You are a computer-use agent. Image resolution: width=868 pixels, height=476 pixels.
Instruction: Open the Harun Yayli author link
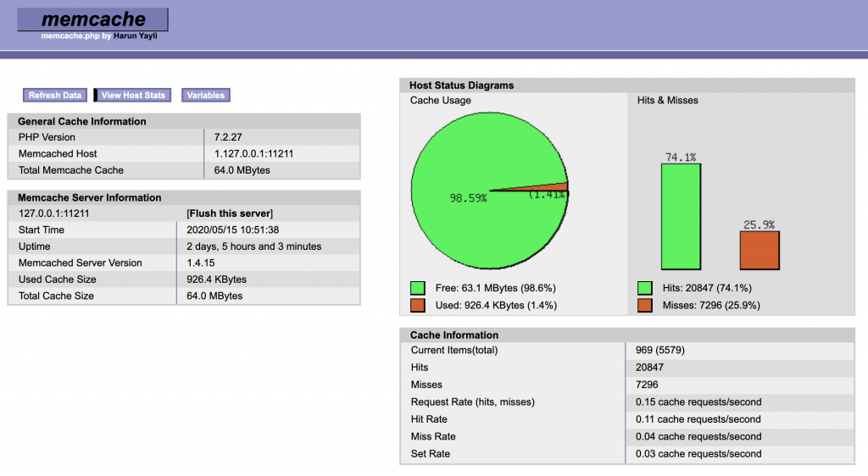pos(136,36)
